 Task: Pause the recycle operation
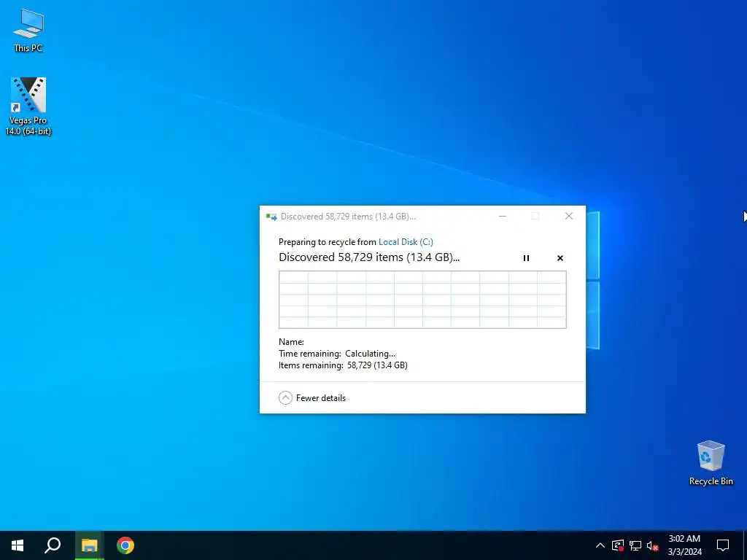click(x=526, y=258)
